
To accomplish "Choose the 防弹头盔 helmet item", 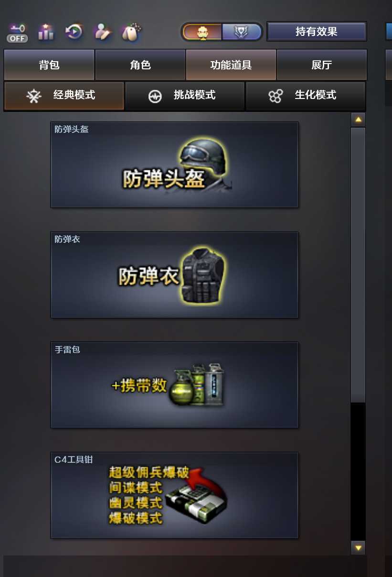I will pyautogui.click(x=175, y=164).
